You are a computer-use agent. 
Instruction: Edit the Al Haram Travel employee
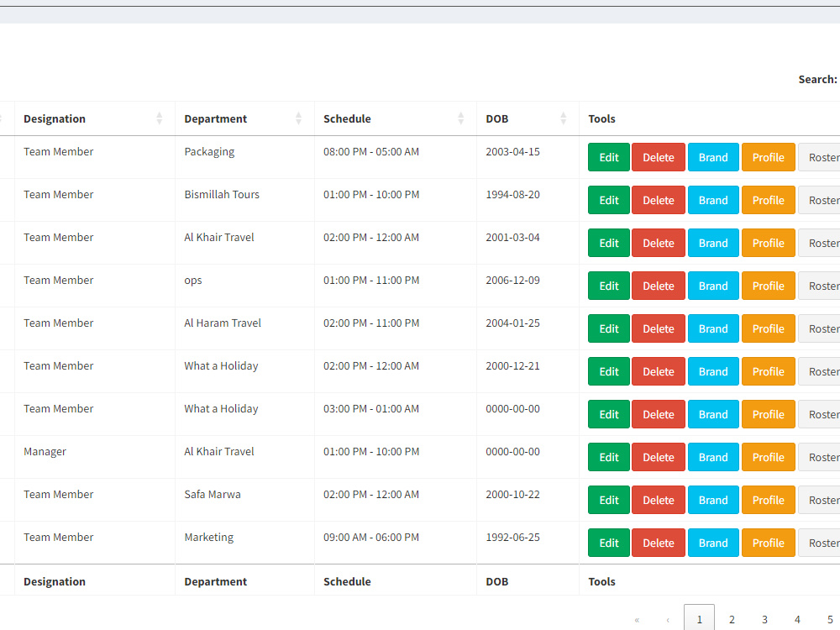[608, 328]
